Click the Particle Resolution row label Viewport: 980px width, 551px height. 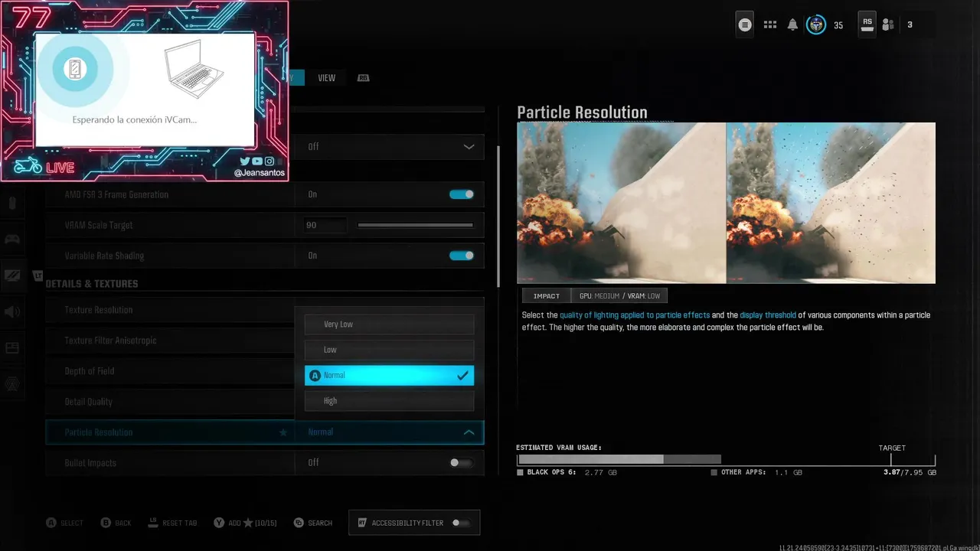pos(99,432)
